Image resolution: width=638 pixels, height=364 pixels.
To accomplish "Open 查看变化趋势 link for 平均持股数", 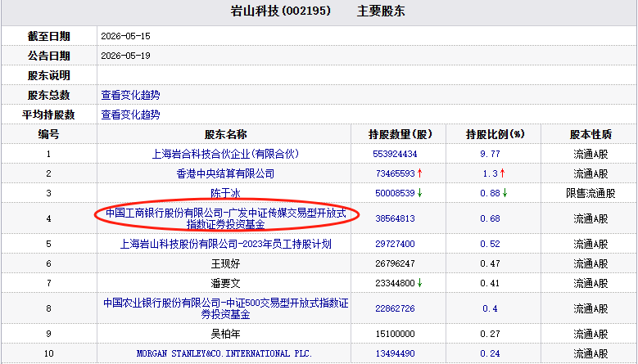I will click(x=130, y=115).
